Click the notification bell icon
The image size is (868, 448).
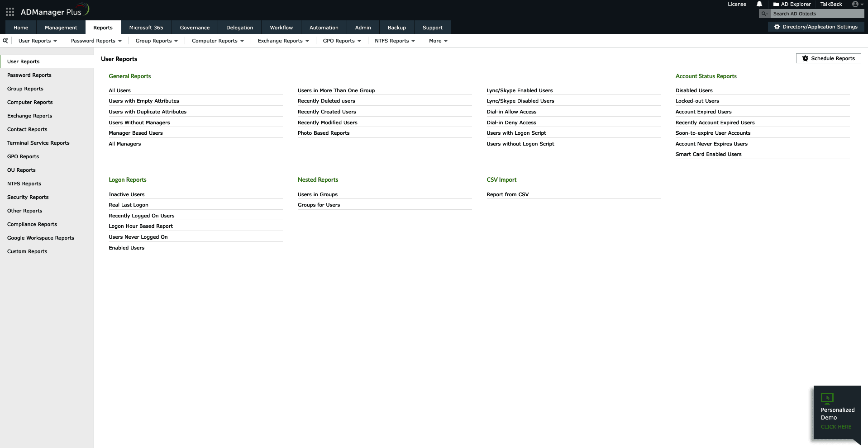click(758, 4)
